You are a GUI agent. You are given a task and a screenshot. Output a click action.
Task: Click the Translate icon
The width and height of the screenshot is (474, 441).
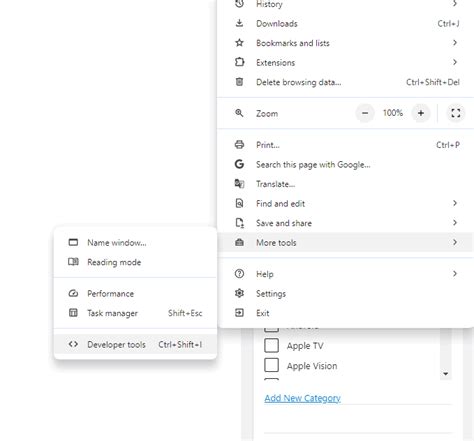click(x=239, y=184)
